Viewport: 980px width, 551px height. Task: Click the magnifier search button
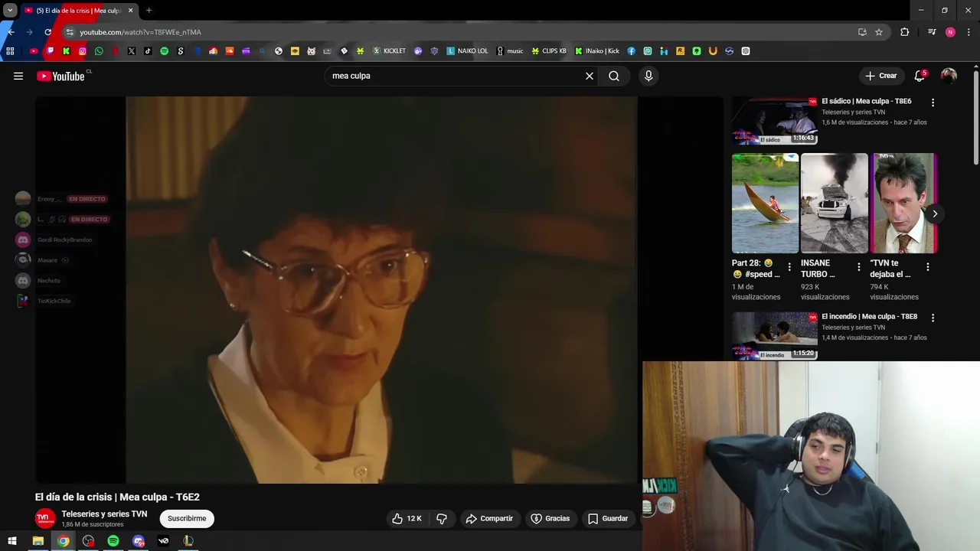coord(614,76)
